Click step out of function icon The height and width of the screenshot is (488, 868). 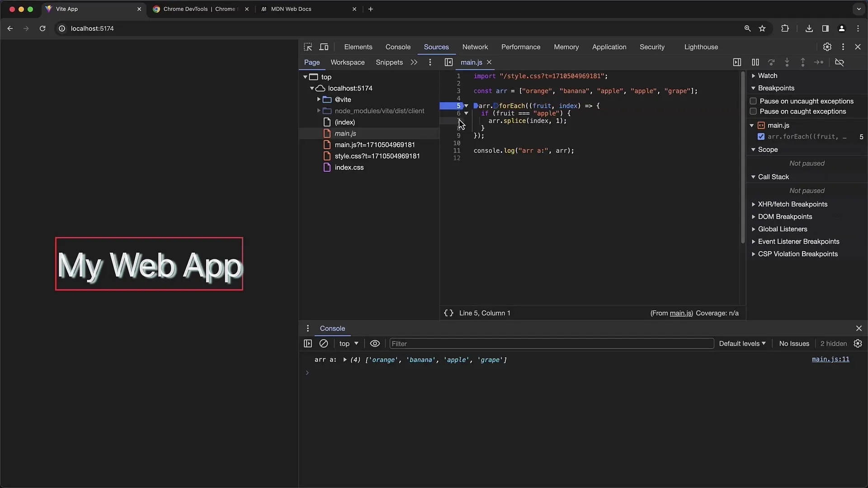tap(803, 62)
